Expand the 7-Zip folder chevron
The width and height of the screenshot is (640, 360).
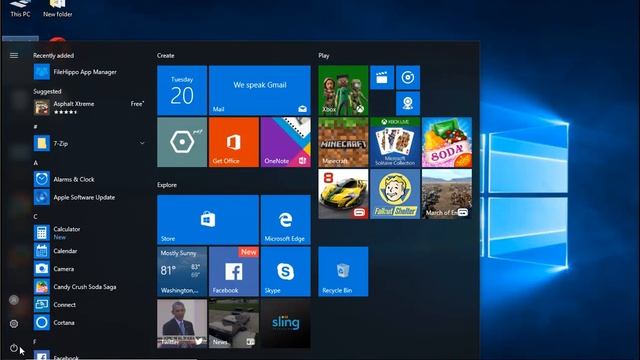[x=142, y=143]
